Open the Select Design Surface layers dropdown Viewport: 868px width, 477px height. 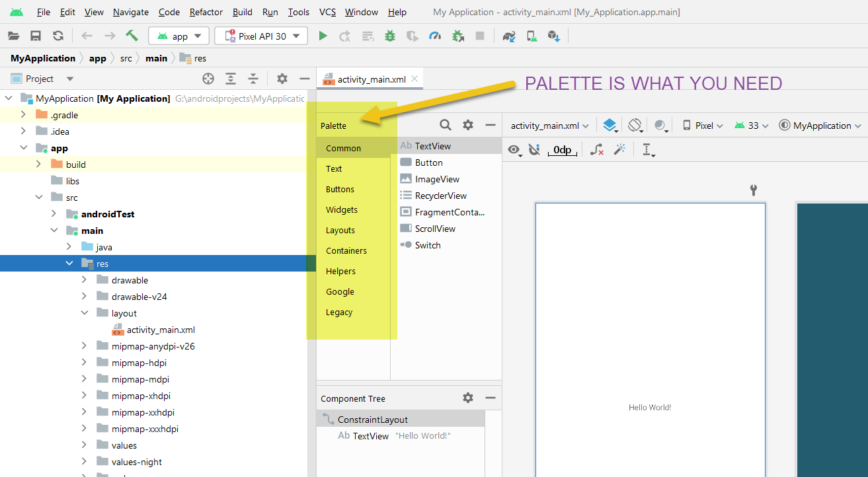[x=610, y=126]
